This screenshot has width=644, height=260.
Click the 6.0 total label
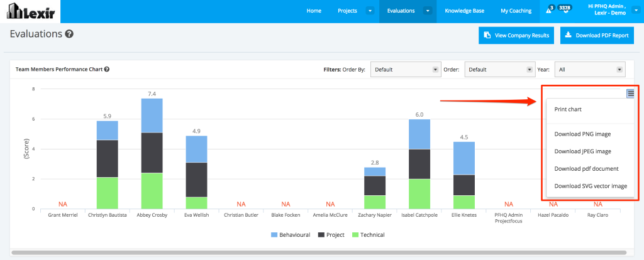tap(419, 115)
